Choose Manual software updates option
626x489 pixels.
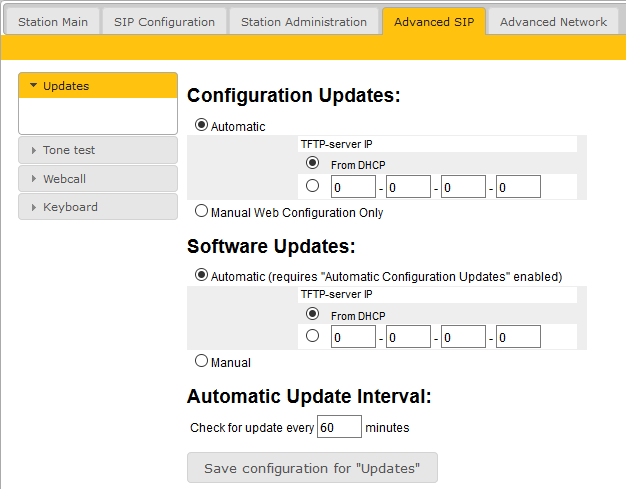(x=202, y=361)
